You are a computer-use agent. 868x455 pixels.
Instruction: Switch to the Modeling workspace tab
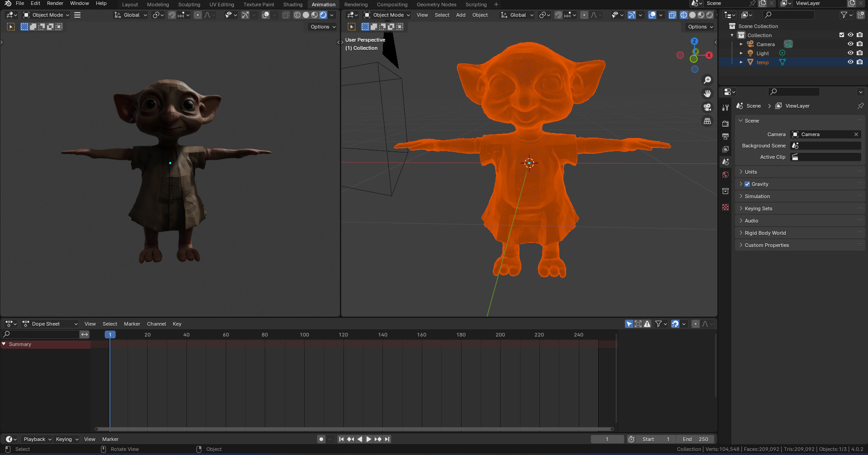pyautogui.click(x=158, y=5)
